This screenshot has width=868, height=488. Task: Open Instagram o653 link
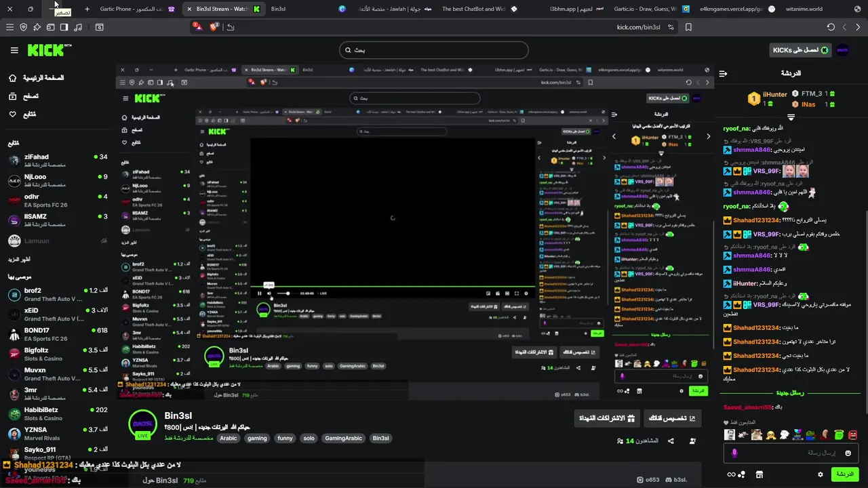649,480
